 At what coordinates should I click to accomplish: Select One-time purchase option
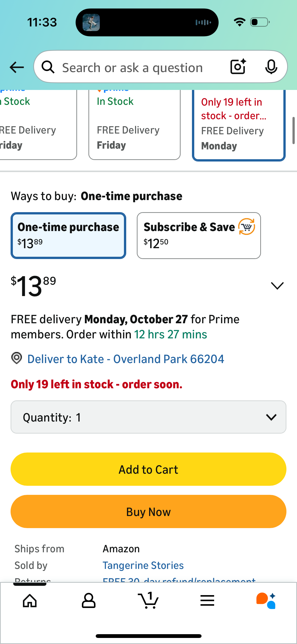[x=68, y=236]
